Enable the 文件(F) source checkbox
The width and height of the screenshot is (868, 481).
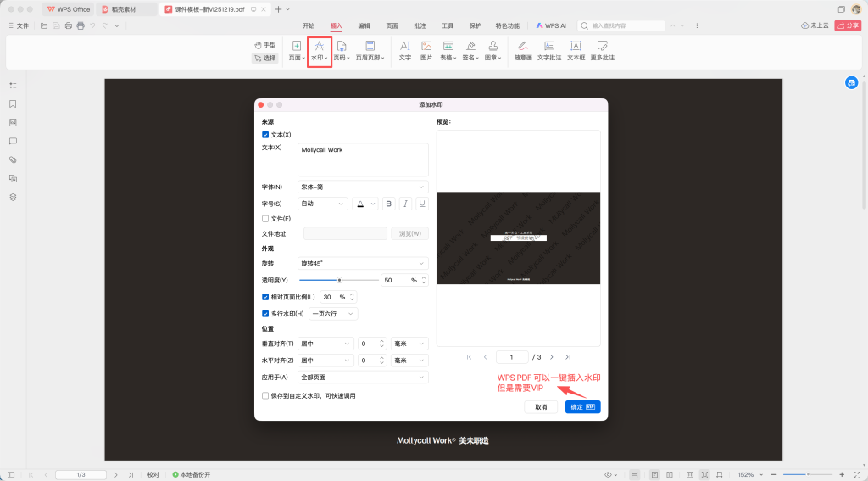point(265,219)
